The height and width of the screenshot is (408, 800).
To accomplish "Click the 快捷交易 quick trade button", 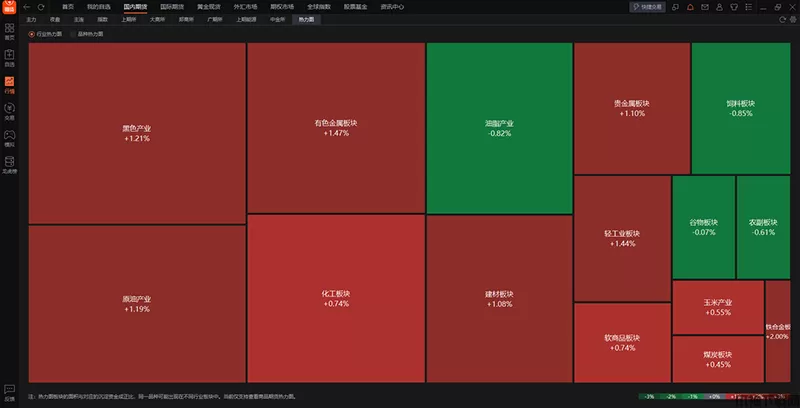I will point(650,6).
